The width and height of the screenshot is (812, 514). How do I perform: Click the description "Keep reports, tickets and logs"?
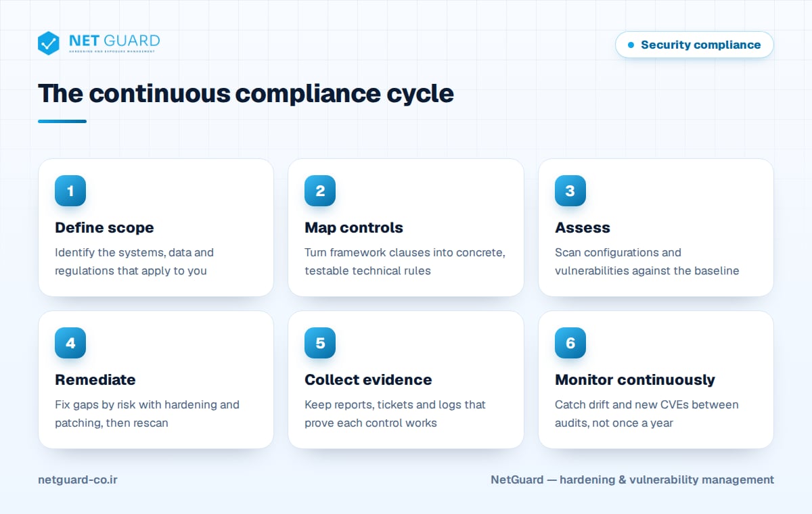[x=395, y=413]
